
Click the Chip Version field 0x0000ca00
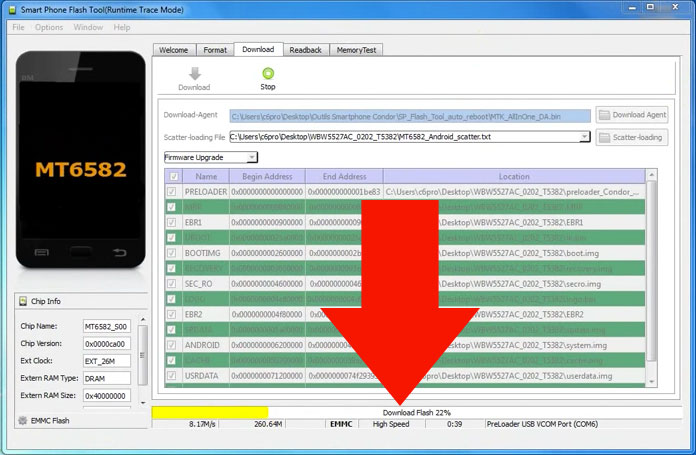(x=107, y=344)
